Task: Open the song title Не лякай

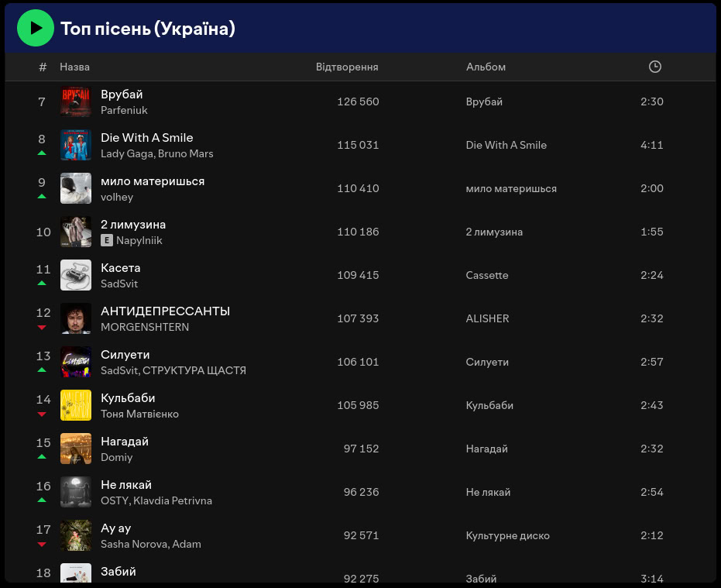Action: (x=126, y=485)
